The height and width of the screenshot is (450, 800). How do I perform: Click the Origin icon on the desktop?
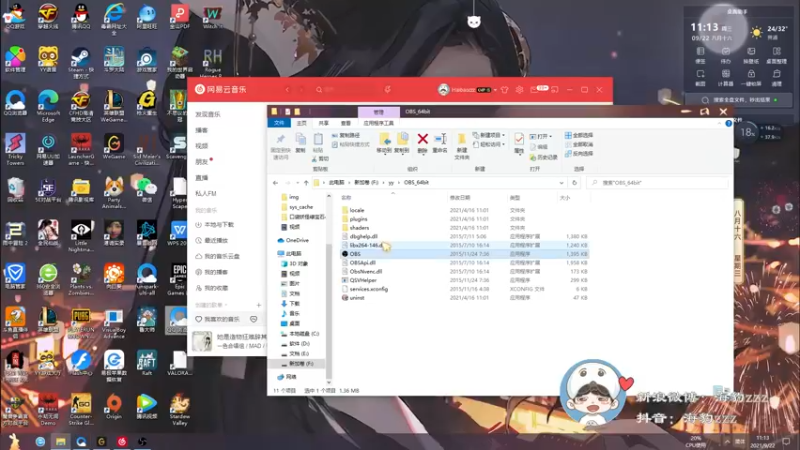pyautogui.click(x=114, y=407)
